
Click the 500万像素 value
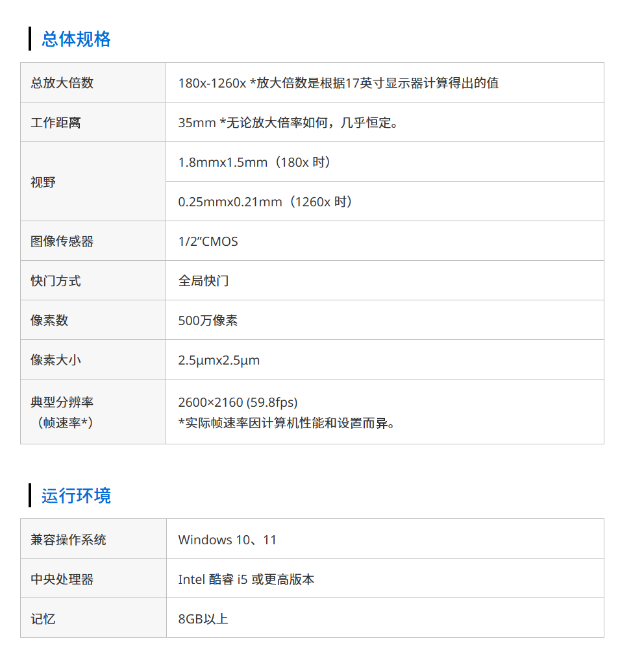(208, 320)
